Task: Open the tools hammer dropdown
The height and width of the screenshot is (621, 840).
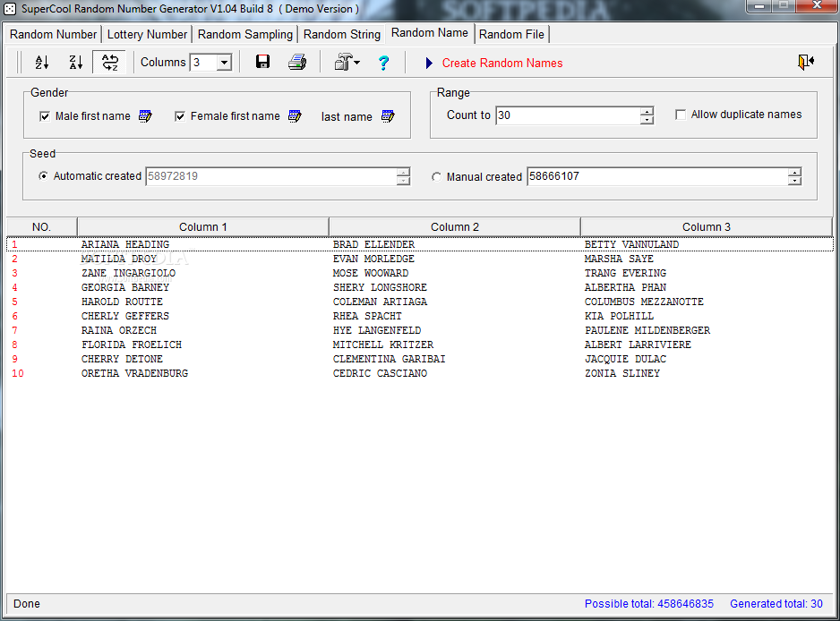Action: coord(347,63)
